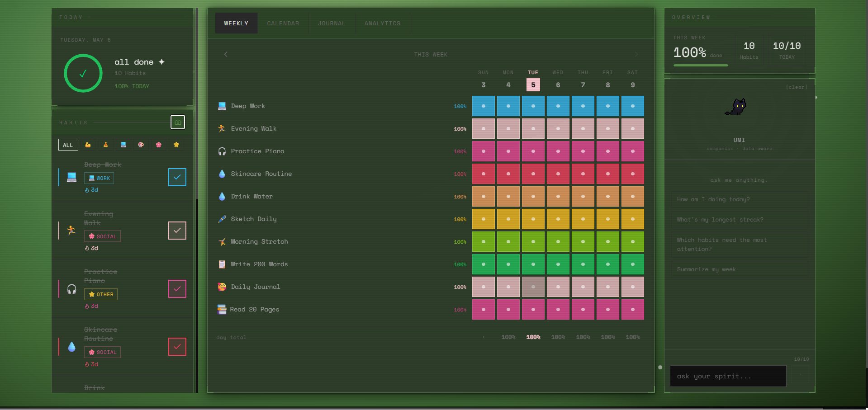
Task: Filter habits by the laptop work category
Action: pos(123,145)
